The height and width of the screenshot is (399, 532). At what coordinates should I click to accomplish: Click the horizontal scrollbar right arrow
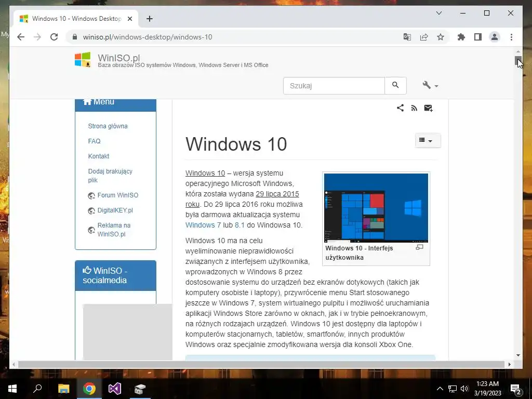[510, 364]
